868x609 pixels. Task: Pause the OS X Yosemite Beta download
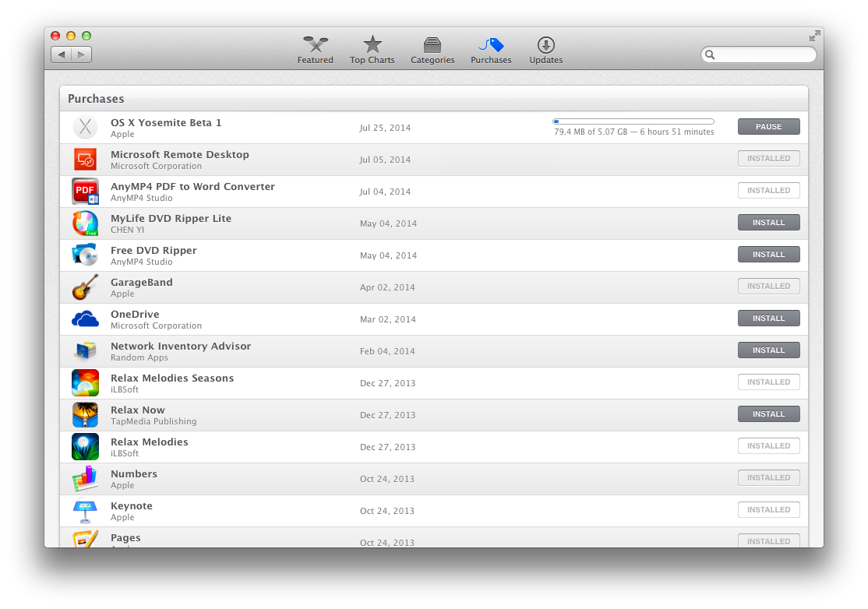768,127
